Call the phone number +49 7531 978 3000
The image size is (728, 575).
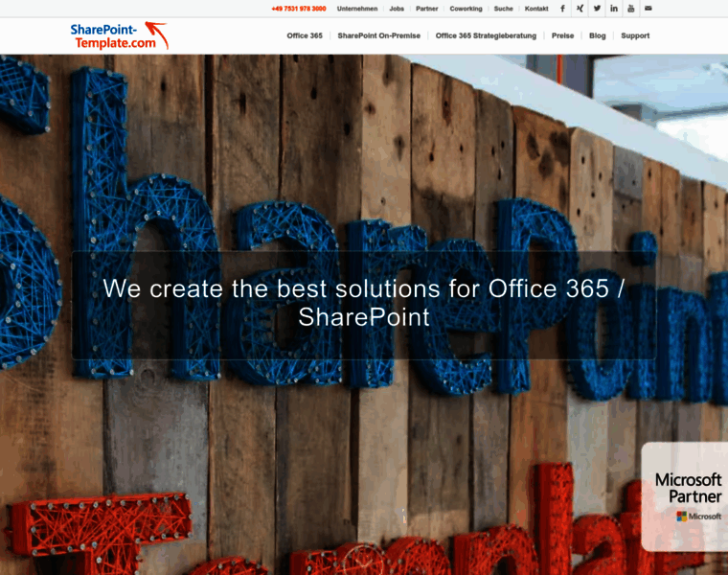[x=299, y=9]
